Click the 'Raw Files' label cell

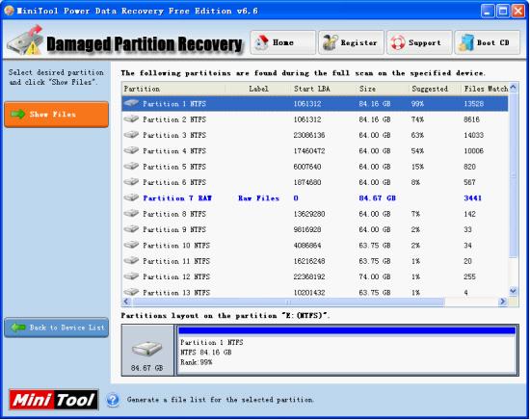tap(258, 198)
